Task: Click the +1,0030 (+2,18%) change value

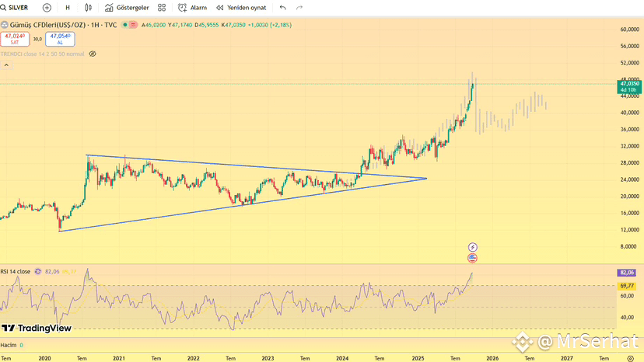Action: click(269, 25)
